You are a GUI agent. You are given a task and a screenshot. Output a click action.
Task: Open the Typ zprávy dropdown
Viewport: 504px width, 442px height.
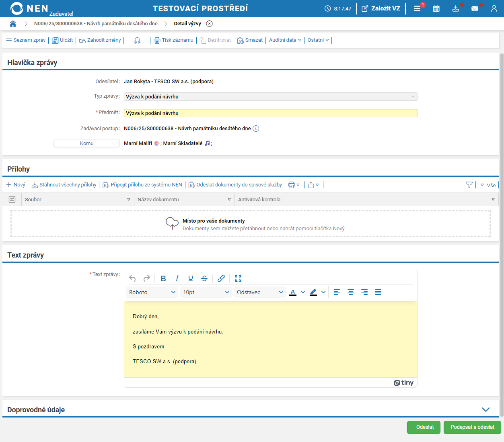(x=270, y=96)
